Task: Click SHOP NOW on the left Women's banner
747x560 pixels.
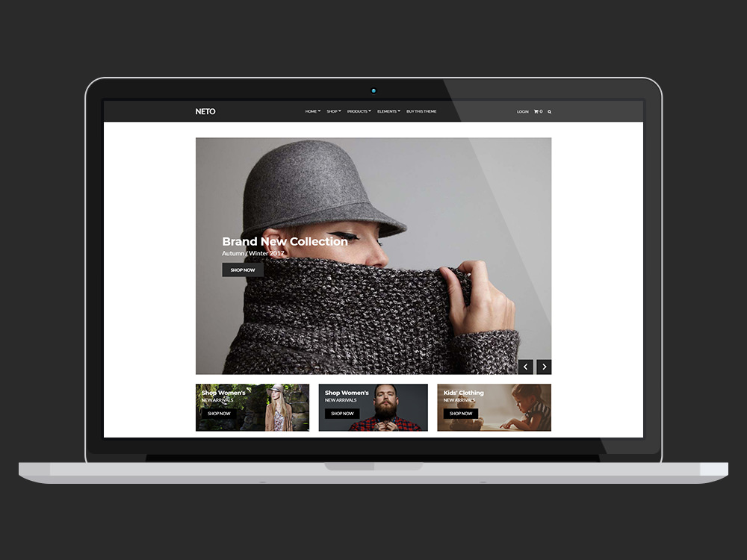Action: [218, 413]
